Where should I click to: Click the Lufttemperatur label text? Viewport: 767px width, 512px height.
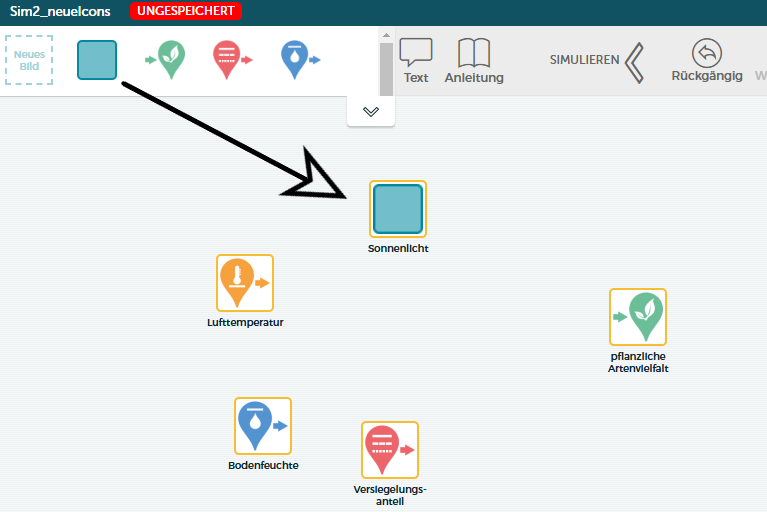click(x=245, y=323)
